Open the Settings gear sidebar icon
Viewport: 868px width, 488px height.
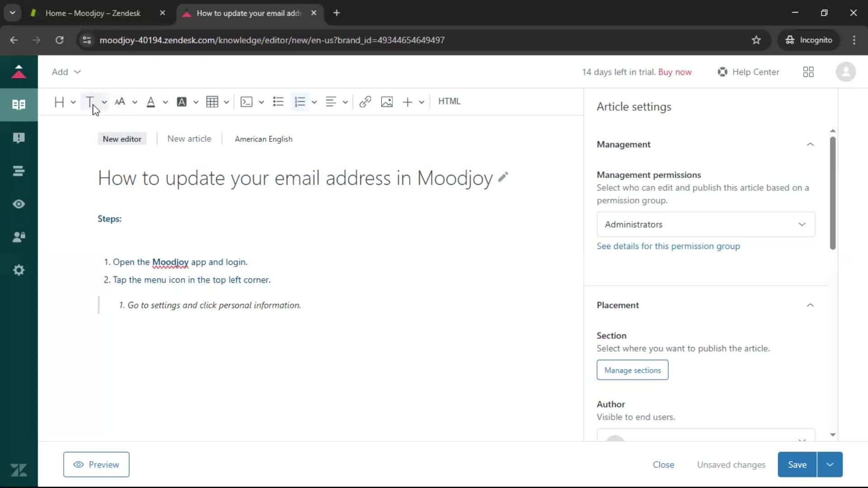coord(19,270)
